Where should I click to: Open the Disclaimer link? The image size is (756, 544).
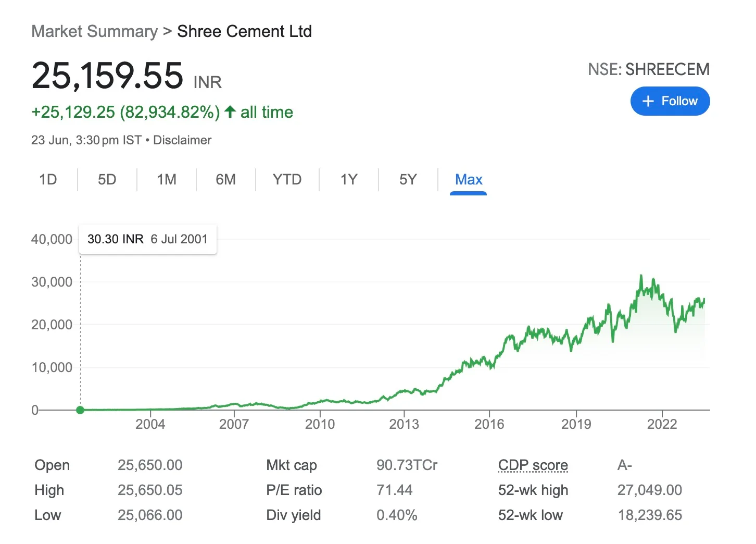[182, 140]
